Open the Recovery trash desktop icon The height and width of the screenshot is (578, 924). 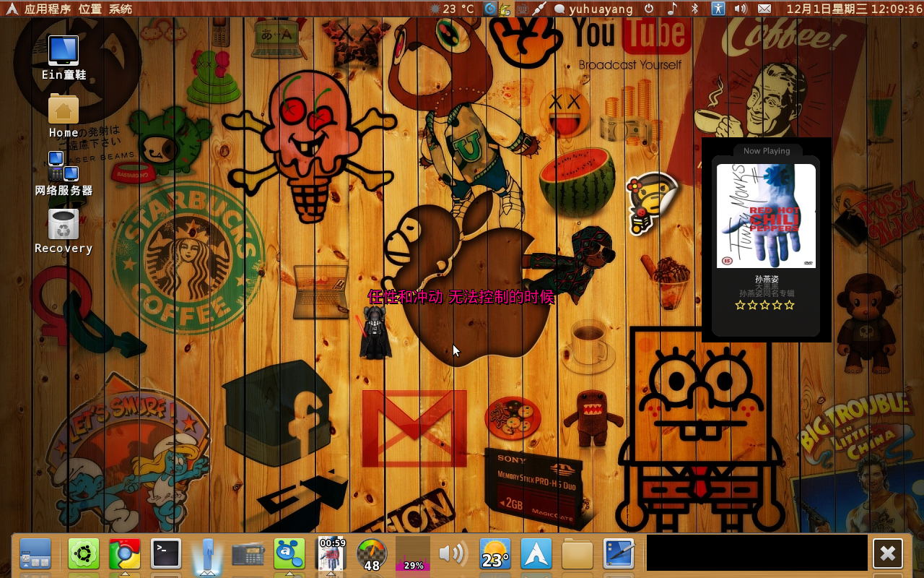click(64, 231)
